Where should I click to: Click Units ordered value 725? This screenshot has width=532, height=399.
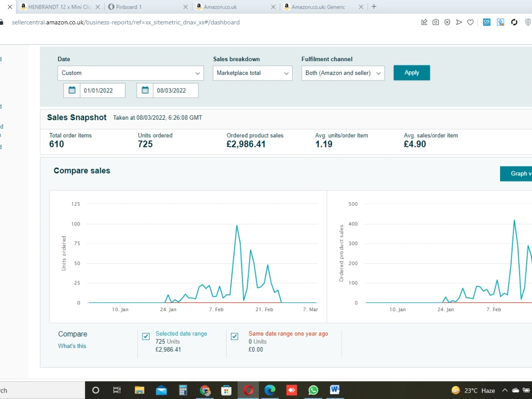point(145,144)
